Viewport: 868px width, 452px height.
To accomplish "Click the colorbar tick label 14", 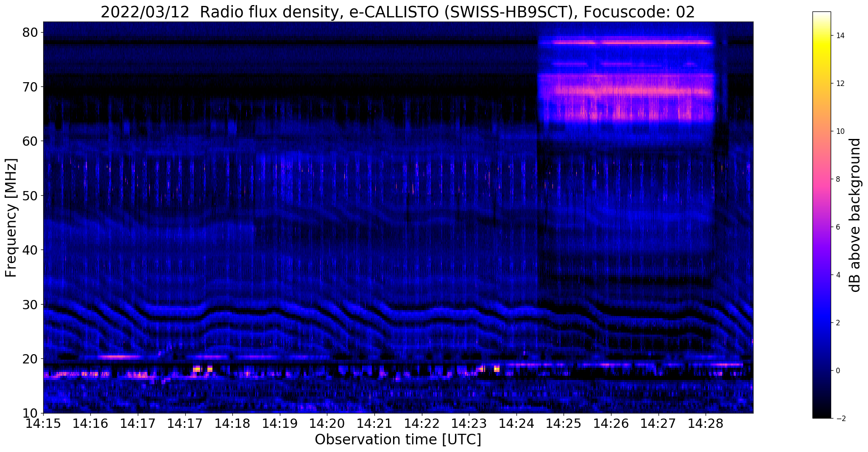I will tap(840, 36).
